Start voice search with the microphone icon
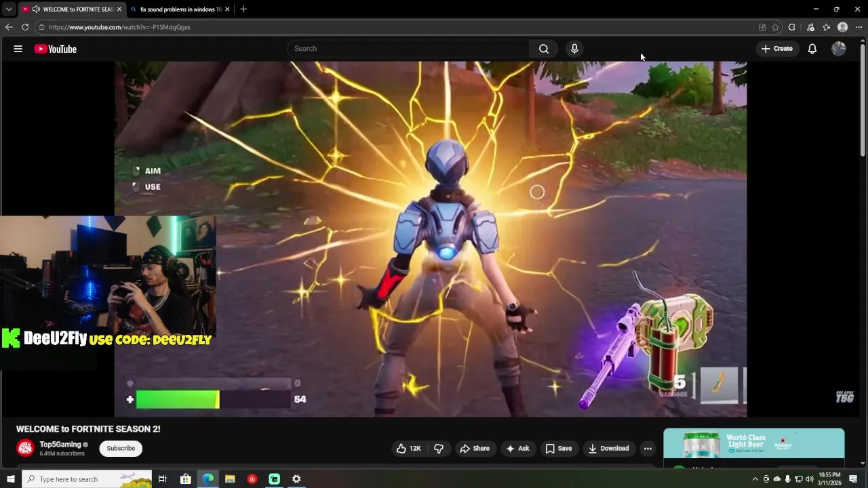The width and height of the screenshot is (868, 488). point(574,49)
